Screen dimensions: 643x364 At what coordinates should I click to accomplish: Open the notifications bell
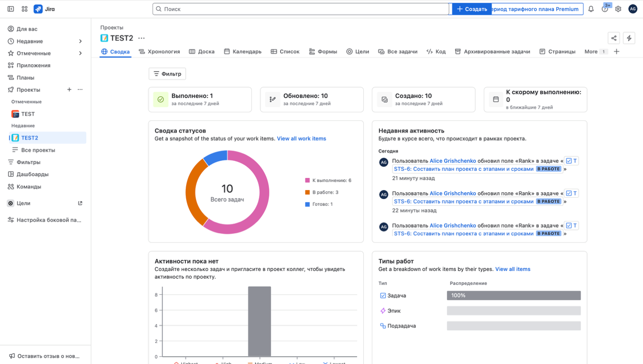click(x=591, y=9)
